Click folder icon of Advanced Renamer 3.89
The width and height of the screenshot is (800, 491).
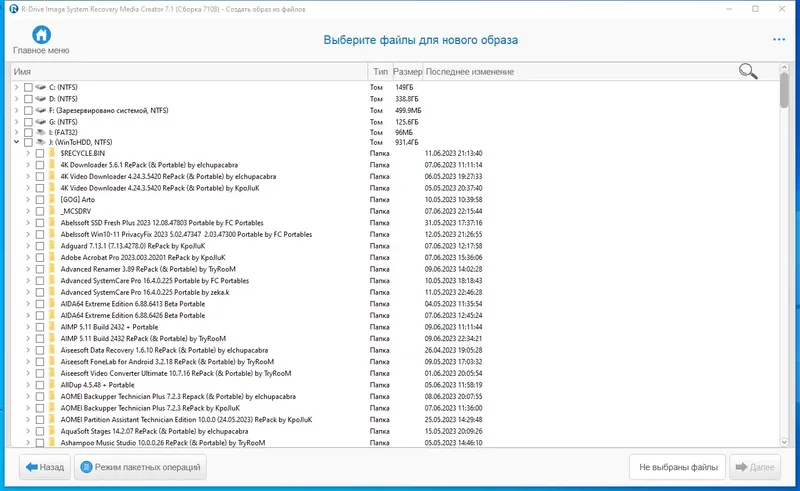[52, 269]
